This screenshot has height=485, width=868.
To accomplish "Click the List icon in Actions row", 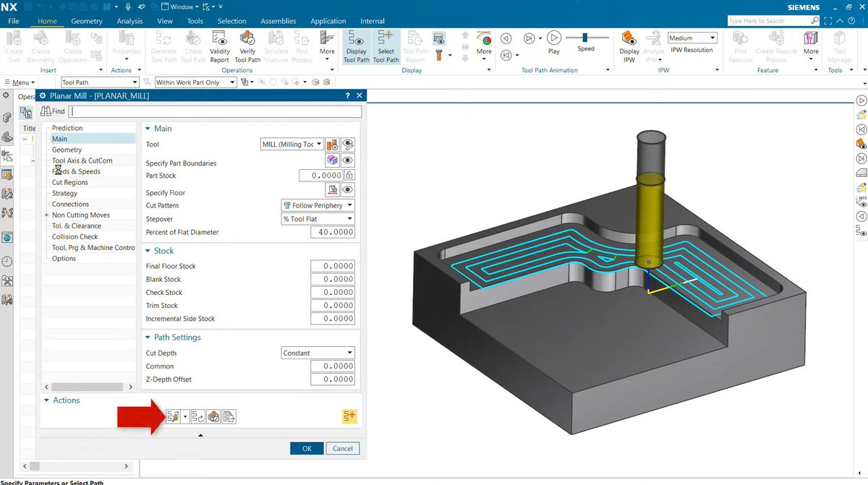I will [x=229, y=416].
